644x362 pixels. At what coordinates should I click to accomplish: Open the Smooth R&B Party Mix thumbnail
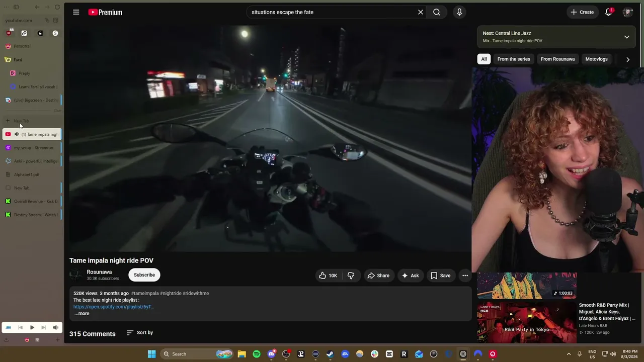[527, 322]
